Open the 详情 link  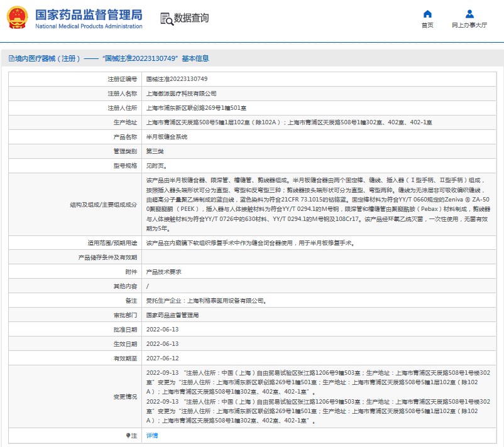pos(152,435)
